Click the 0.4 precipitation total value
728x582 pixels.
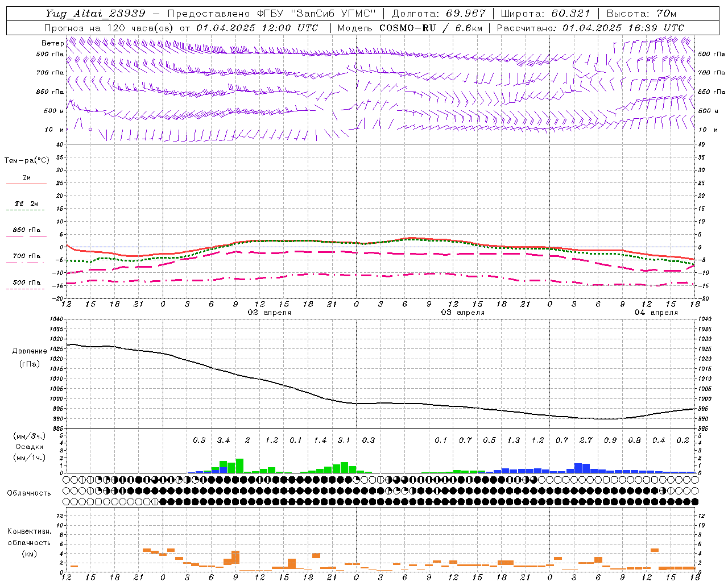click(x=659, y=440)
